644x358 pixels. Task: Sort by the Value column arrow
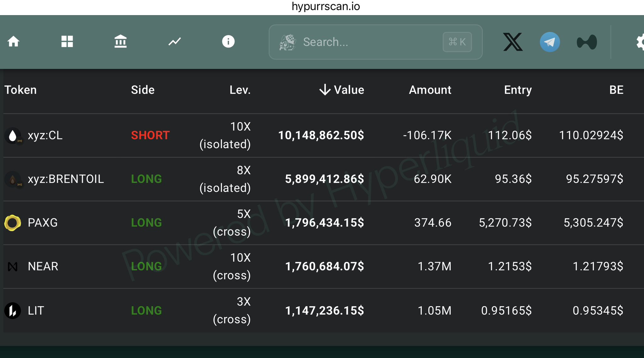click(x=325, y=90)
